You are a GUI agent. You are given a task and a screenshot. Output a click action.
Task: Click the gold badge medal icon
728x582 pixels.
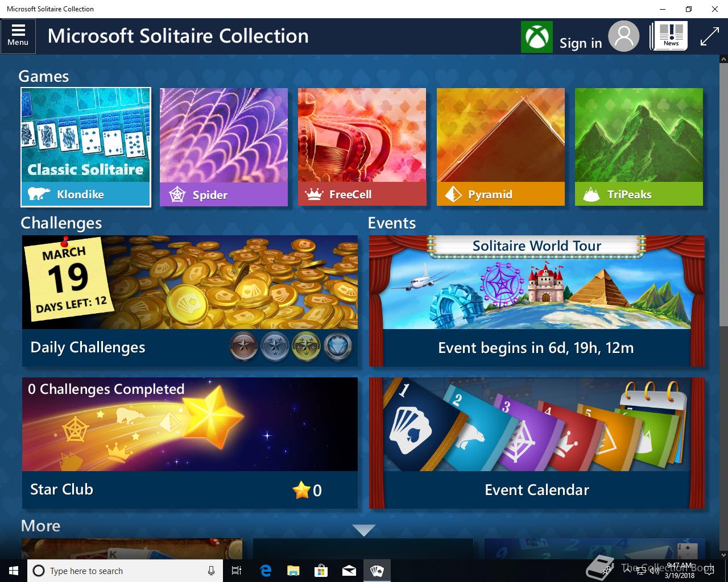(x=307, y=346)
